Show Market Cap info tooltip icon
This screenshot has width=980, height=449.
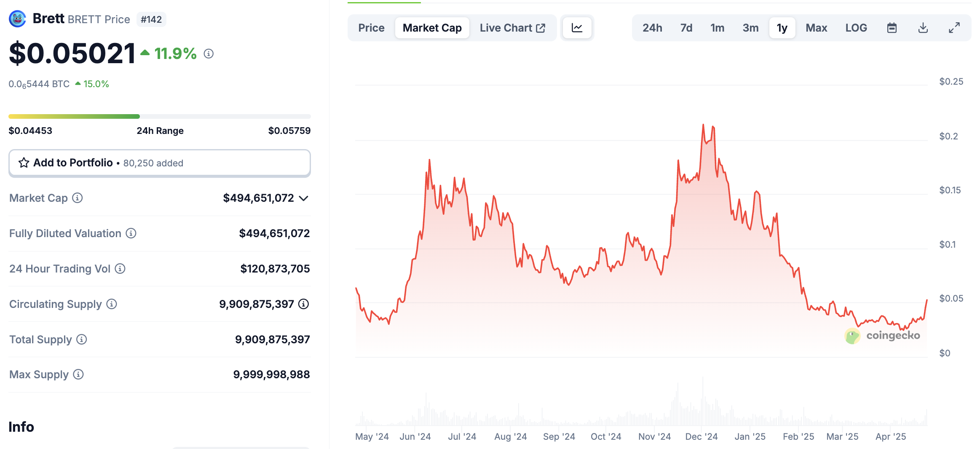(78, 198)
